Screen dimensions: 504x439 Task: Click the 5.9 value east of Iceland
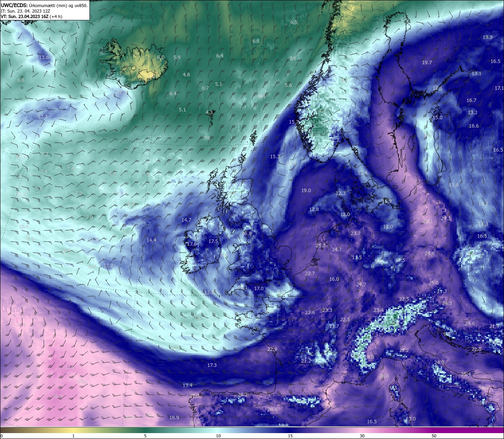tap(177, 57)
